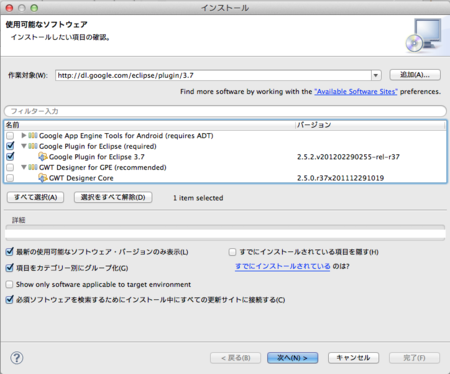The width and height of the screenshot is (450, 374).
Task: Select the Google Plugin for Eclipse 3.7 row text
Action: [x=97, y=157]
